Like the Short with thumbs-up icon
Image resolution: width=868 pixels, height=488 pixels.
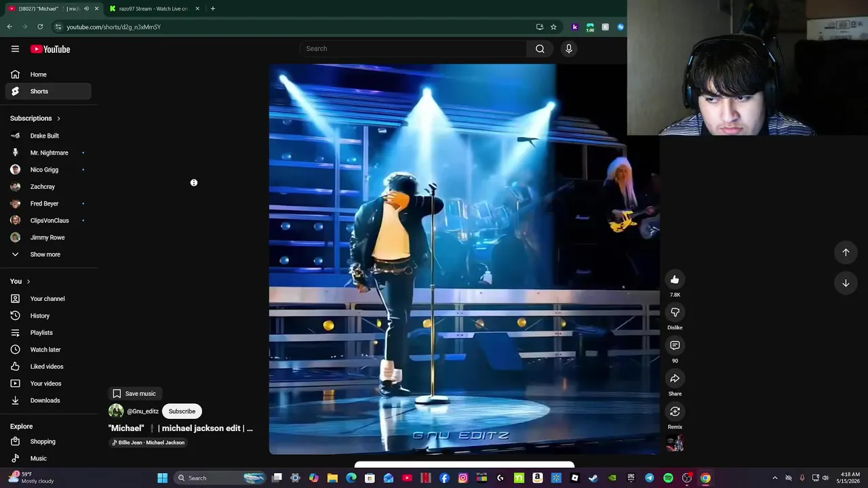pyautogui.click(x=675, y=279)
